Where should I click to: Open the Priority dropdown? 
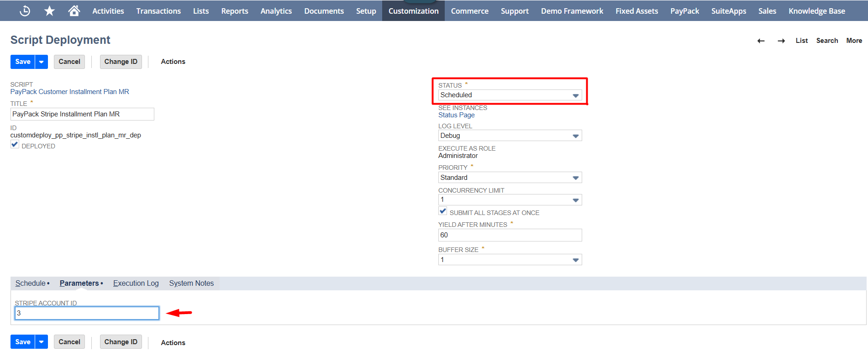pyautogui.click(x=510, y=178)
